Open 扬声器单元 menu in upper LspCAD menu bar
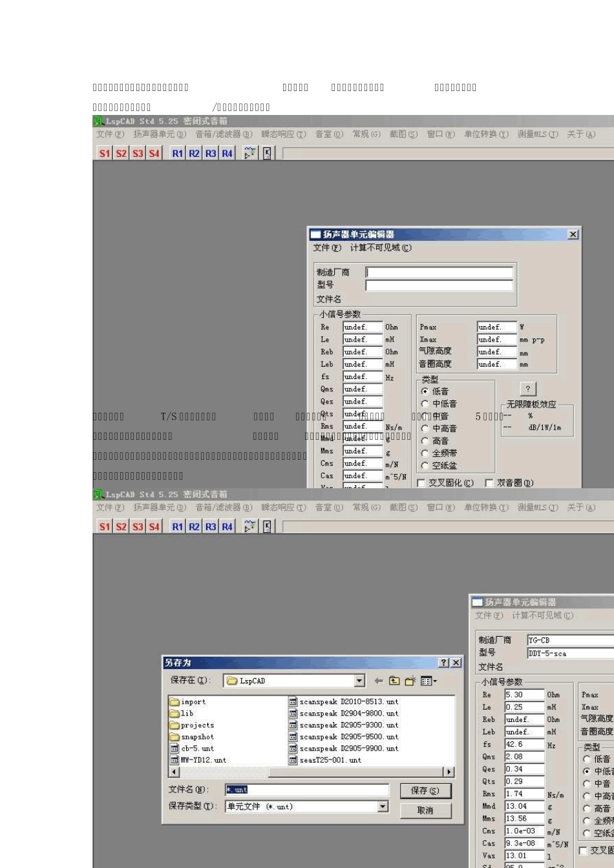This screenshot has width=614, height=868. [x=160, y=134]
